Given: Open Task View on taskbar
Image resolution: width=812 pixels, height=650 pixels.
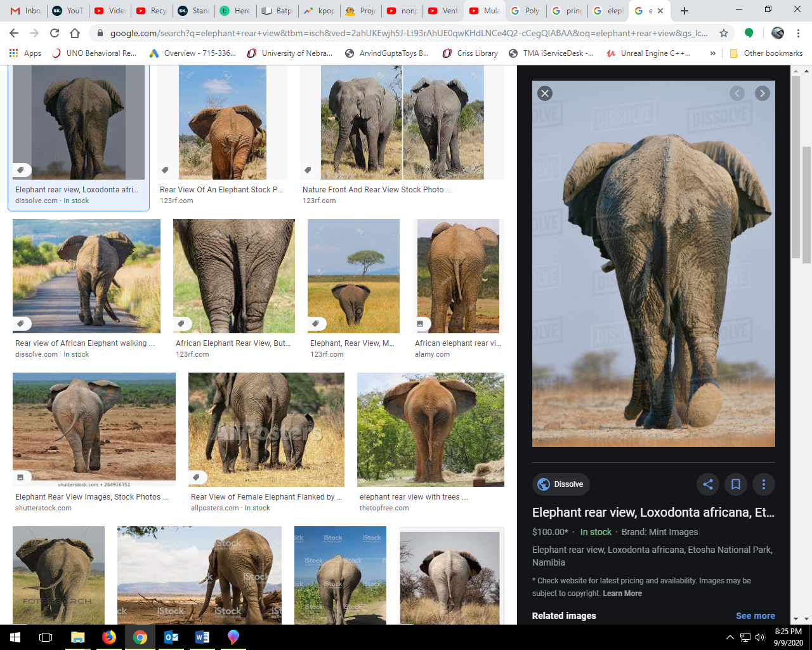Looking at the screenshot, I should point(46,637).
